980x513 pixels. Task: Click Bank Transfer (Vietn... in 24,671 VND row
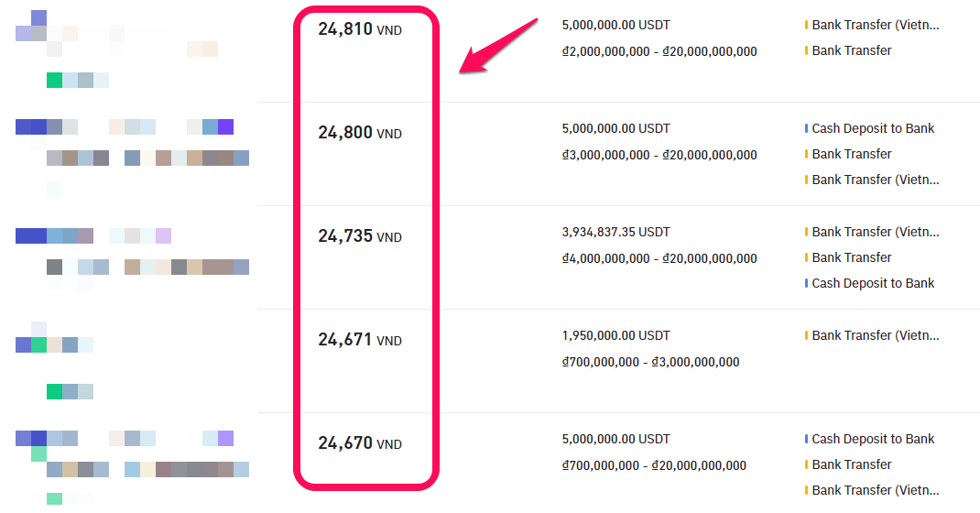(876, 335)
